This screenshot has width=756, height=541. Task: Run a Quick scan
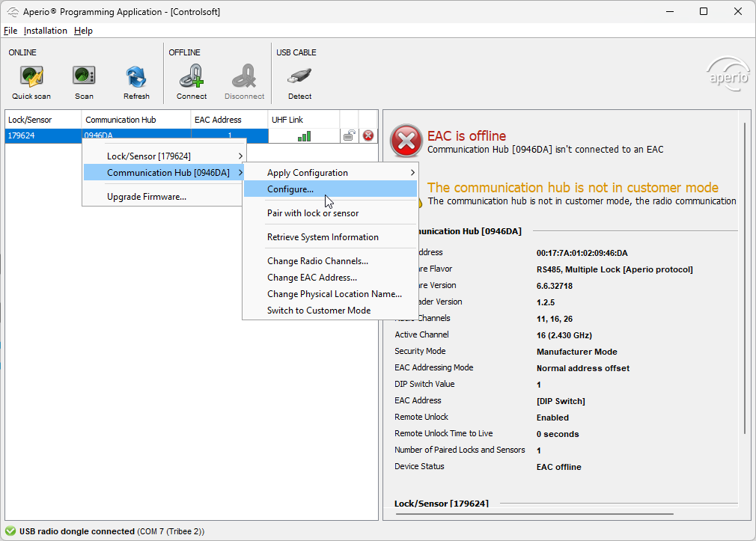[31, 83]
